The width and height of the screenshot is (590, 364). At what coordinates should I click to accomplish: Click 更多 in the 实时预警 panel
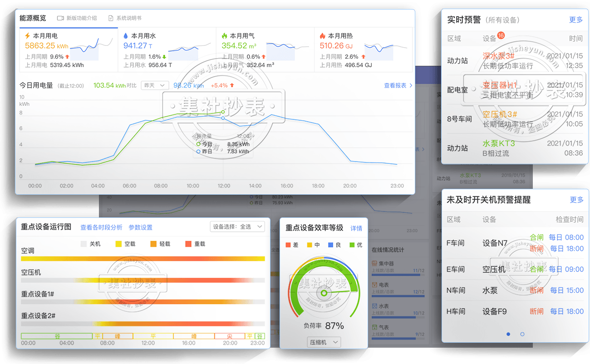pos(575,20)
